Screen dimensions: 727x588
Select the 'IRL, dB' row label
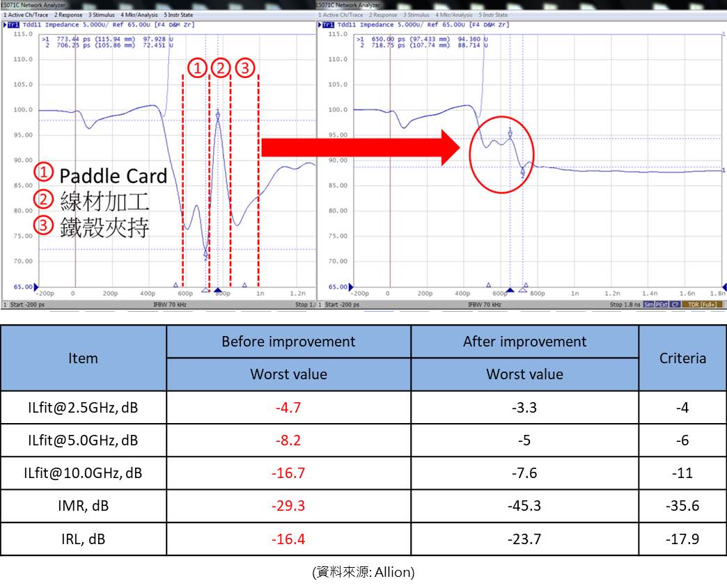pos(83,539)
